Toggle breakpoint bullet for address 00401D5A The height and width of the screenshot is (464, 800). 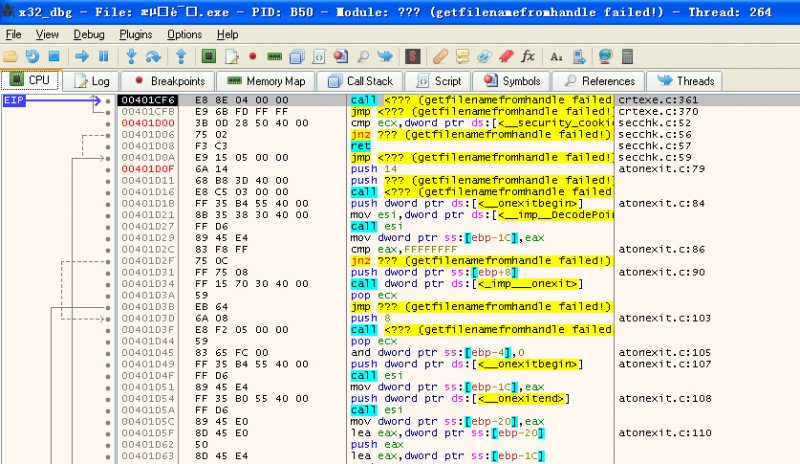point(108,410)
